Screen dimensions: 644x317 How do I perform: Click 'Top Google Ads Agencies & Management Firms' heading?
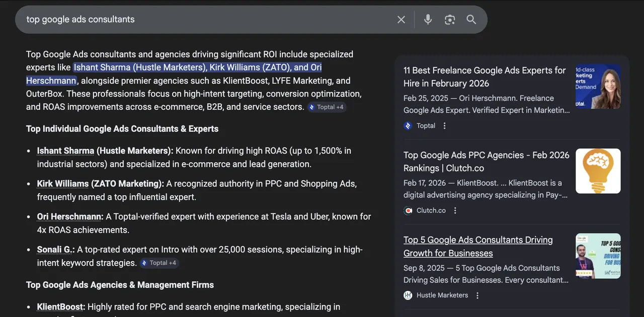(120, 285)
